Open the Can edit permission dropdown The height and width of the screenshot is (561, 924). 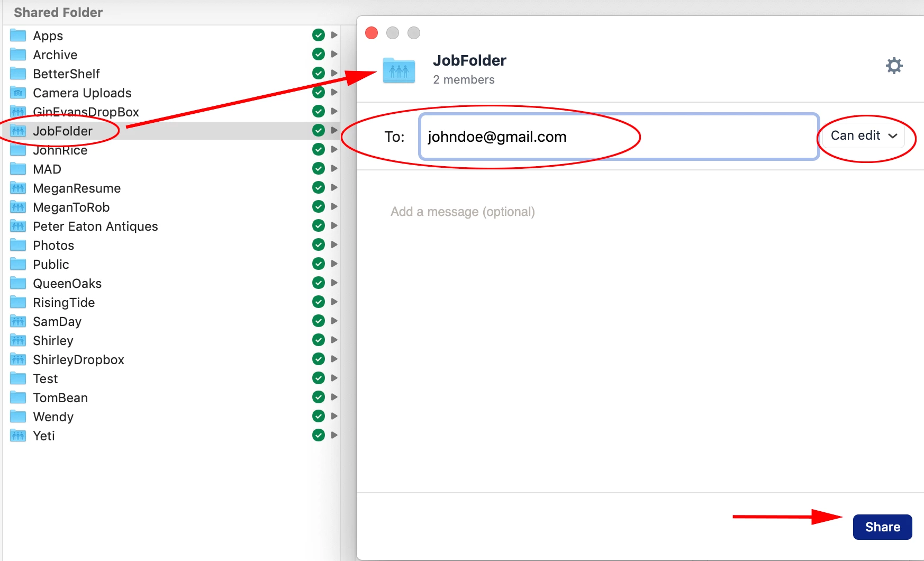click(x=864, y=136)
